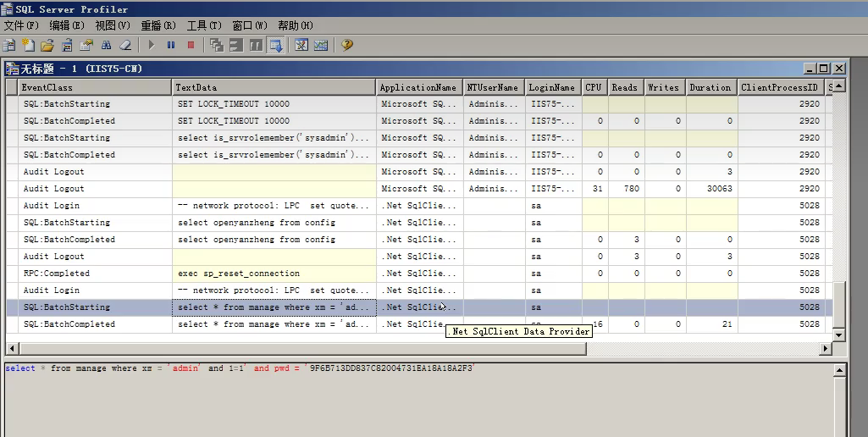Select SQL:BatchStarting 'select openyanzheng from config' row

coord(419,222)
